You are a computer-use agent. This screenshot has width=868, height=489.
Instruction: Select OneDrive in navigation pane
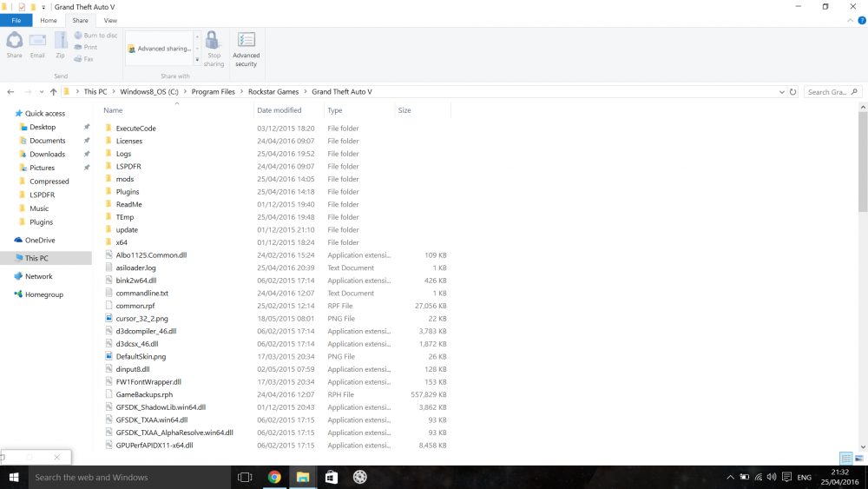point(40,241)
